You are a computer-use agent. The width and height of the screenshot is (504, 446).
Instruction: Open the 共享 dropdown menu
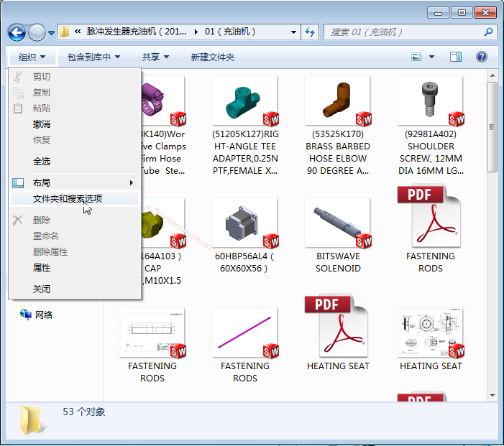(x=155, y=57)
